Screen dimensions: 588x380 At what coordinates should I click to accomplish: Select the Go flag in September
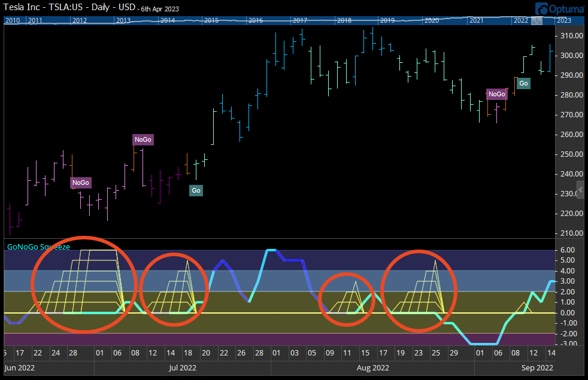[x=523, y=83]
